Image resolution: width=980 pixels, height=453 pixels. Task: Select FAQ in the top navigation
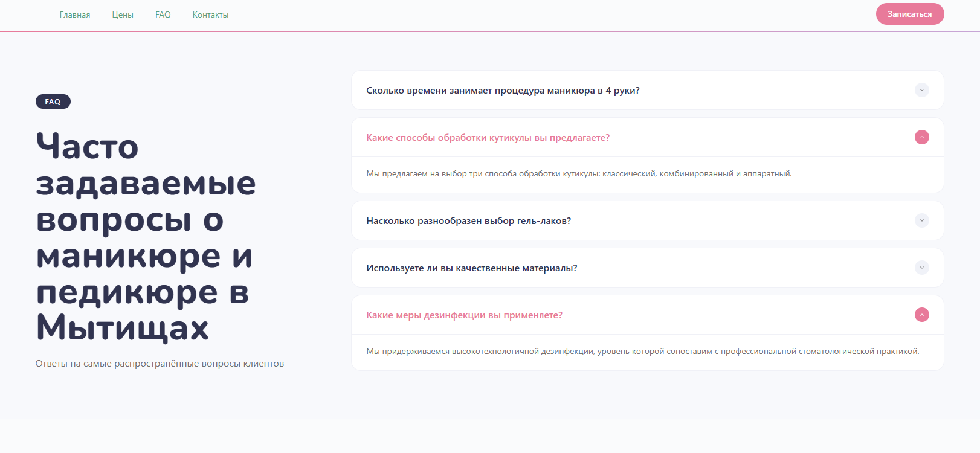(x=163, y=14)
